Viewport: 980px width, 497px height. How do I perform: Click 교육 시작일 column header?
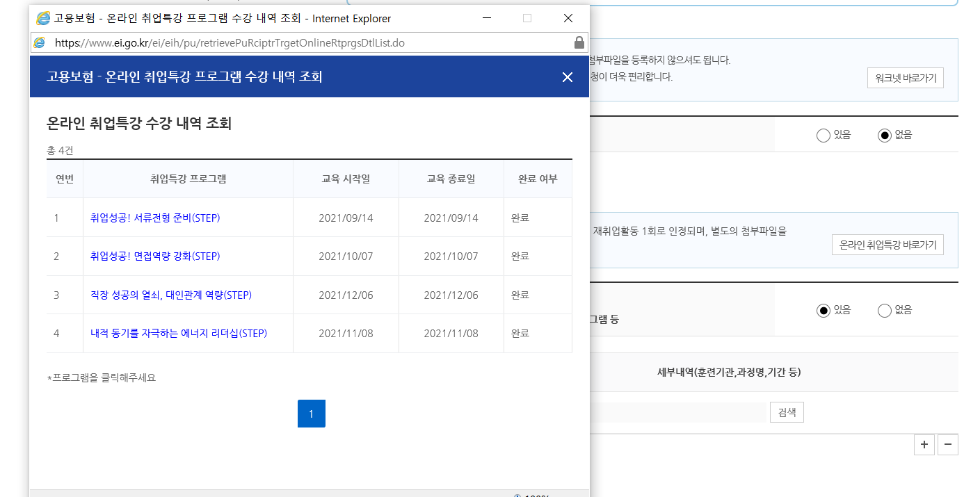pos(346,179)
